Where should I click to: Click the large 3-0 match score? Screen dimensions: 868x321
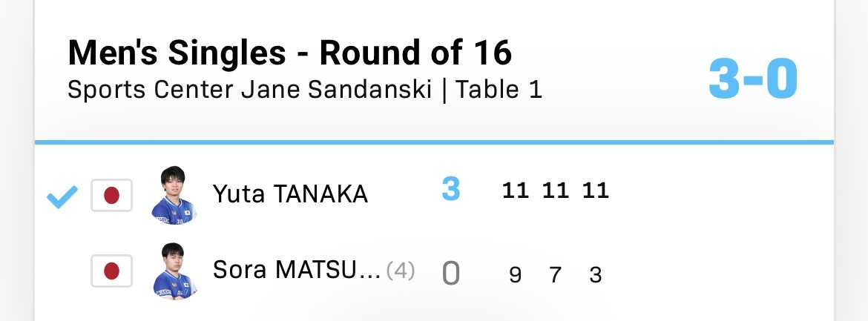click(753, 79)
